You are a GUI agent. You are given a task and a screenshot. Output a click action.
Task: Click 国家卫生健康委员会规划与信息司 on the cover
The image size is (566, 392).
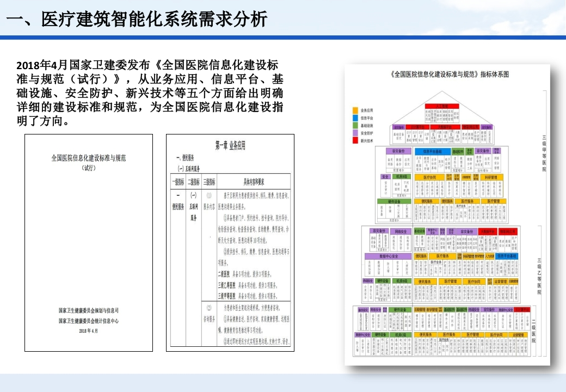(89, 310)
